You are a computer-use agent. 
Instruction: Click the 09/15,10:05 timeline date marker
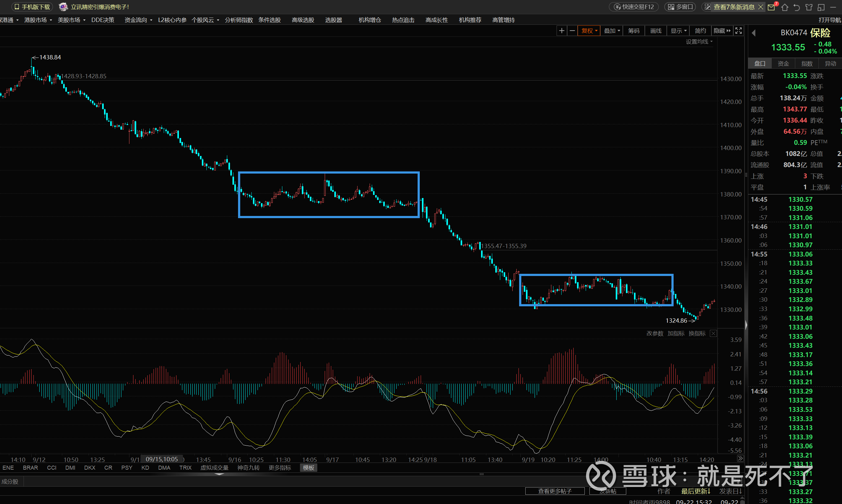pyautogui.click(x=162, y=459)
